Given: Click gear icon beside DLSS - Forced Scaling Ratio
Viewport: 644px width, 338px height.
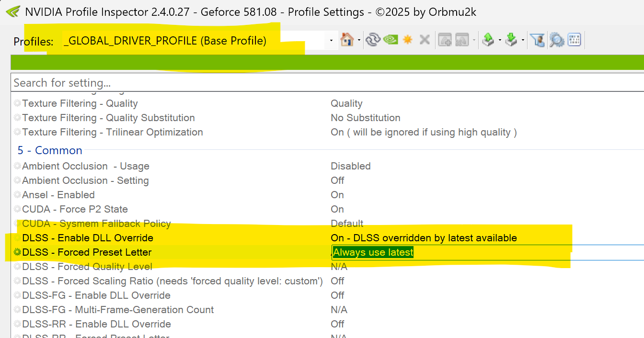Looking at the screenshot, I should click(x=17, y=281).
